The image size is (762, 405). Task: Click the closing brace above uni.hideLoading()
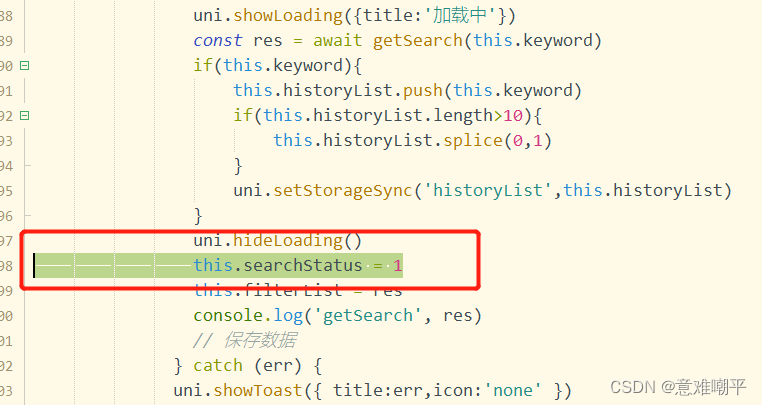(198, 215)
